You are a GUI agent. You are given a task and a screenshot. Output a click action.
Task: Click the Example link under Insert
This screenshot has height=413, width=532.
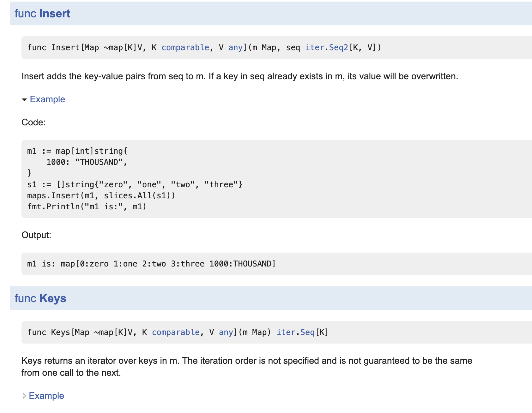(47, 99)
